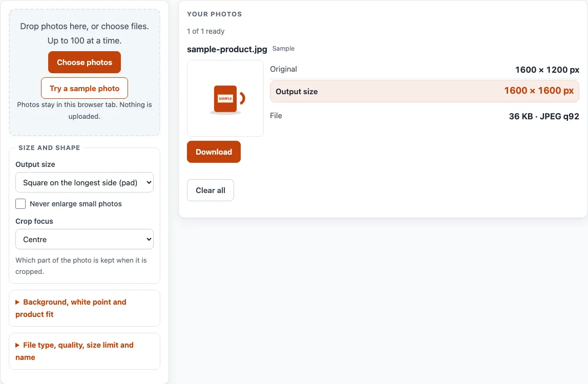Open the Output size dropdown
This screenshot has width=588, height=384.
[85, 182]
